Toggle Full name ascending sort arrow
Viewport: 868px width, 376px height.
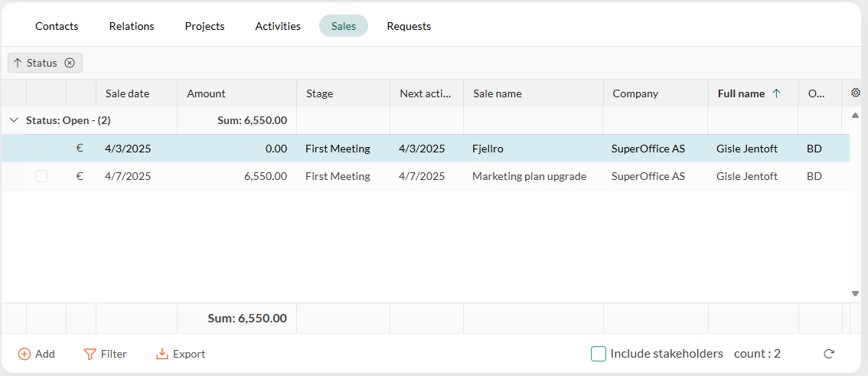click(x=776, y=93)
